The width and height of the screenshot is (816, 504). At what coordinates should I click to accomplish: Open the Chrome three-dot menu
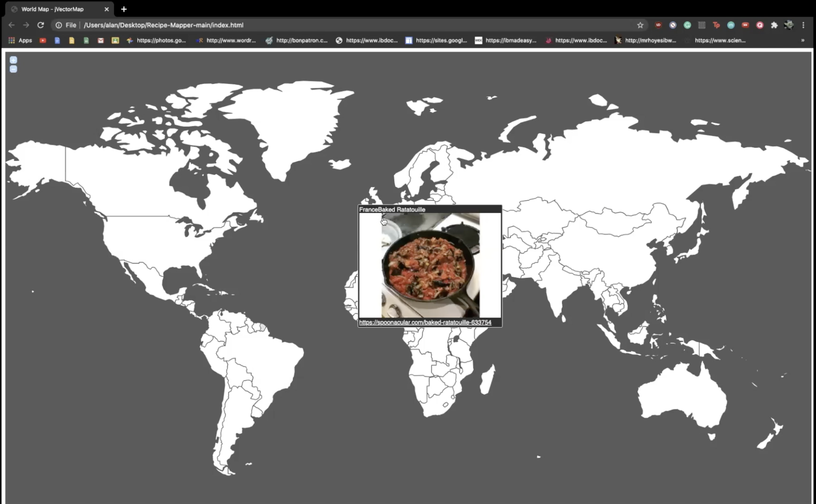pyautogui.click(x=804, y=25)
